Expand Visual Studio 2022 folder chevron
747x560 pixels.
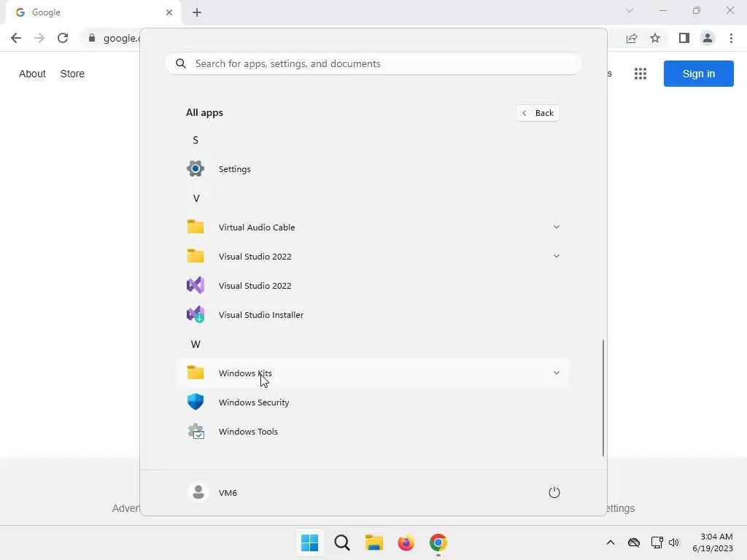click(x=556, y=256)
